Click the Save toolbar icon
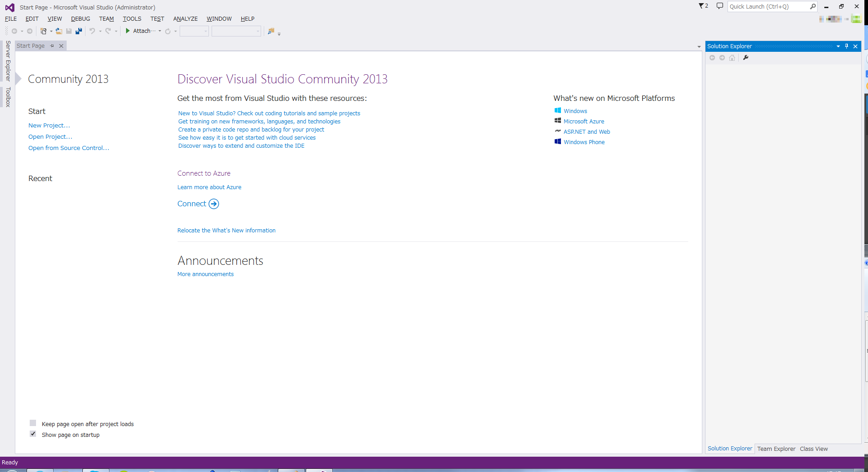Image resolution: width=868 pixels, height=472 pixels. 69,31
